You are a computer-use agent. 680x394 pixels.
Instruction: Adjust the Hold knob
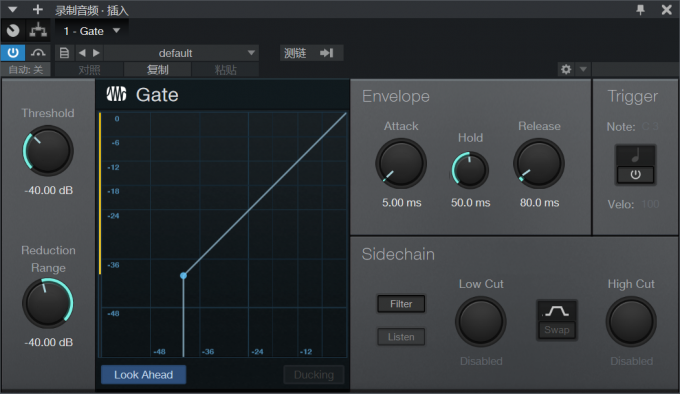pos(470,170)
